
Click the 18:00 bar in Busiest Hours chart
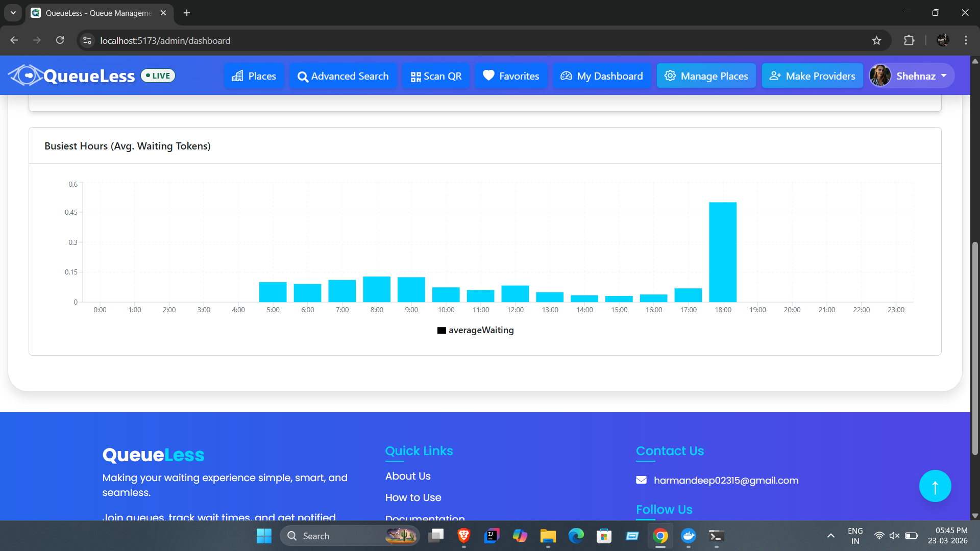723,252
